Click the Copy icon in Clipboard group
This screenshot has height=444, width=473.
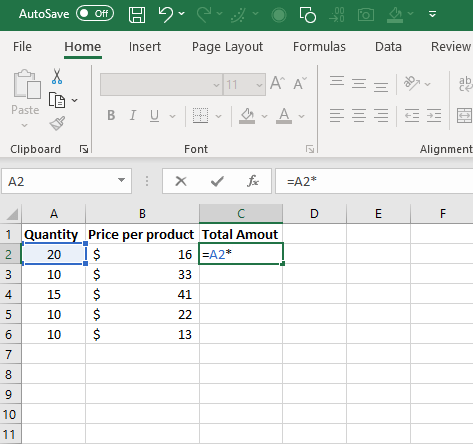pos(57,100)
